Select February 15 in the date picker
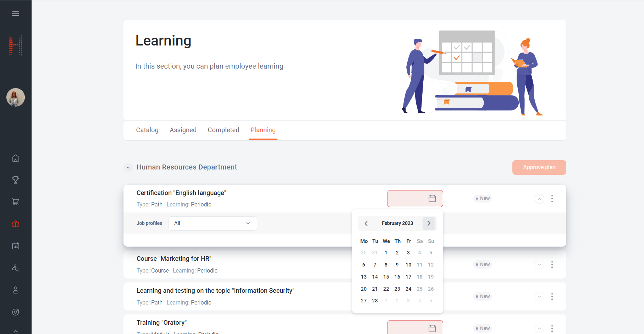 pos(386,277)
